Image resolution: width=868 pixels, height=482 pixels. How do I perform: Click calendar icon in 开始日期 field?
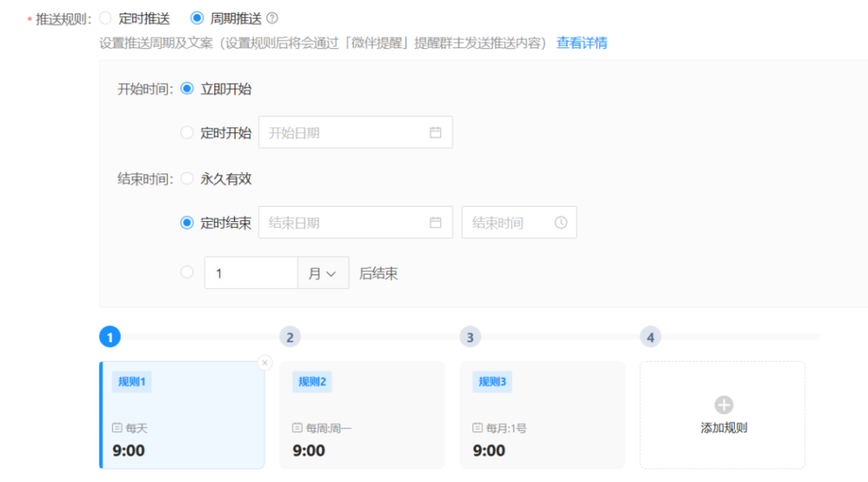tap(436, 132)
